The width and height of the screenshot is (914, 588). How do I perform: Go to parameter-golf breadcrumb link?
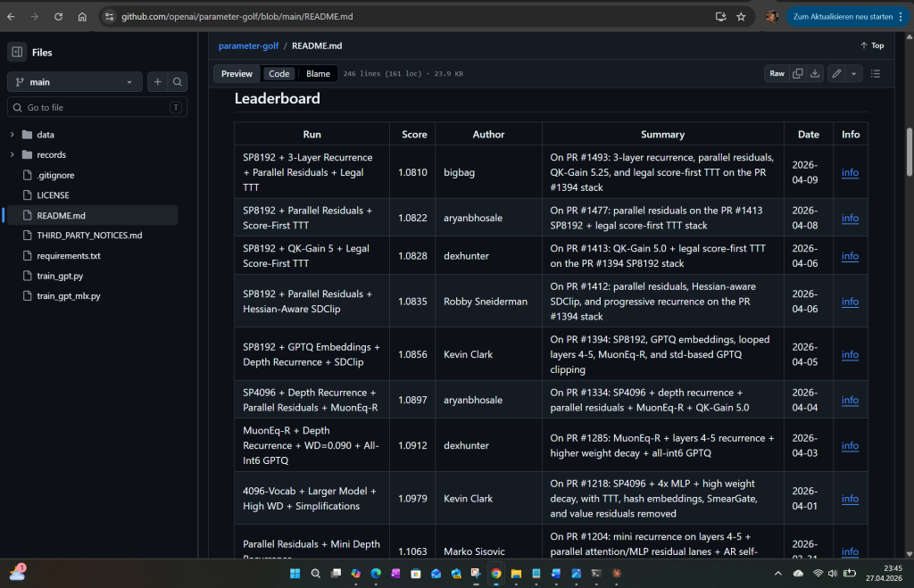[248, 46]
